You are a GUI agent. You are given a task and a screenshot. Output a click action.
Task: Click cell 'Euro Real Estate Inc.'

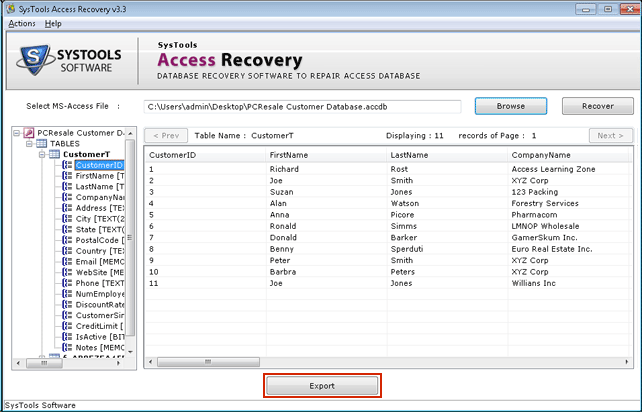coord(552,249)
